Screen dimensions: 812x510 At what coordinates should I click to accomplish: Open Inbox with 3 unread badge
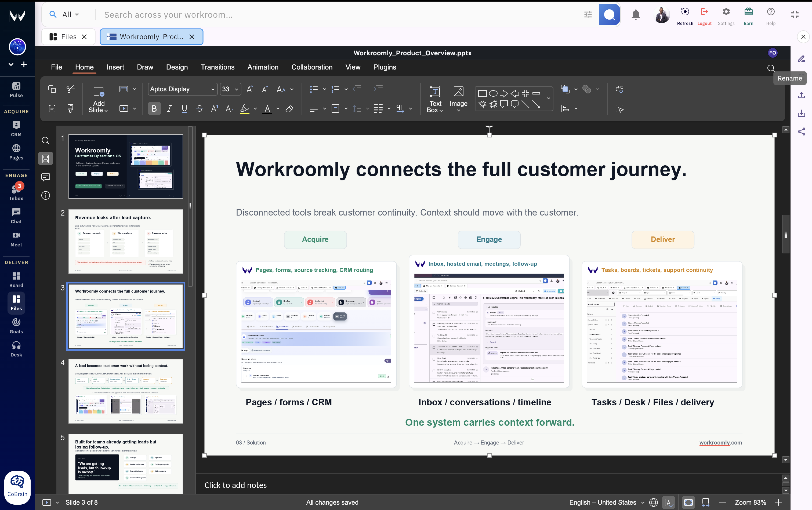tap(16, 193)
